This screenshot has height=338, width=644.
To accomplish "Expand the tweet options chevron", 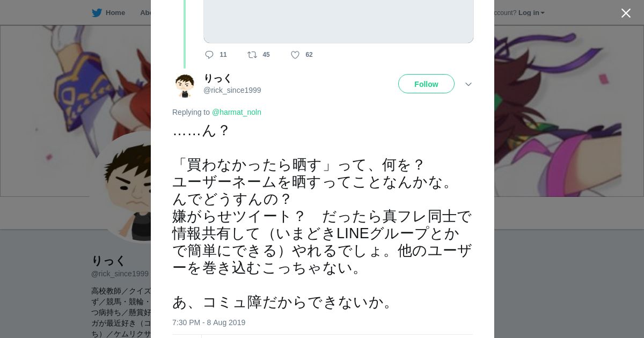I will 469,84.
